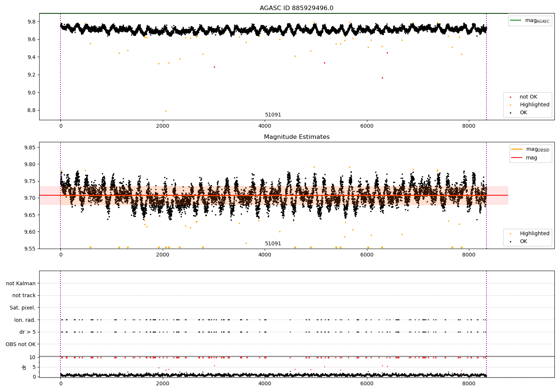Select x-tick '4000' under Magnitude Estimates plot
Viewport: 560px width, 392px height.
pyautogui.click(x=265, y=255)
